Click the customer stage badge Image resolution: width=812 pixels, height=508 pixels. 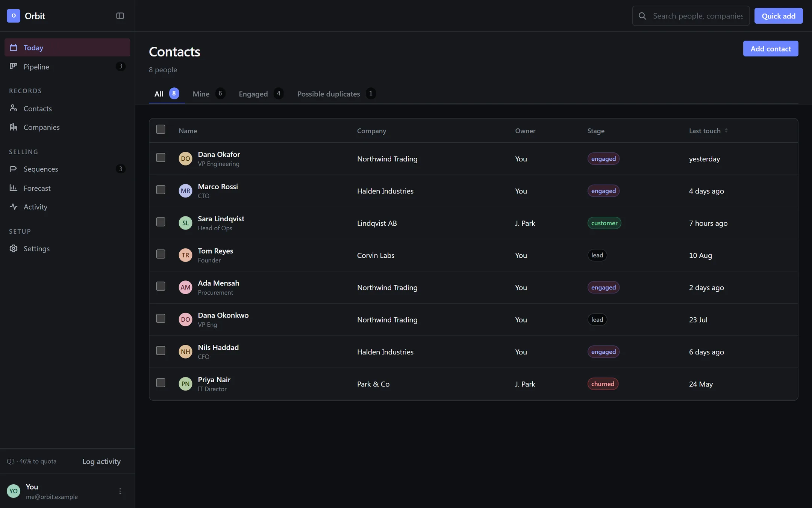point(604,223)
